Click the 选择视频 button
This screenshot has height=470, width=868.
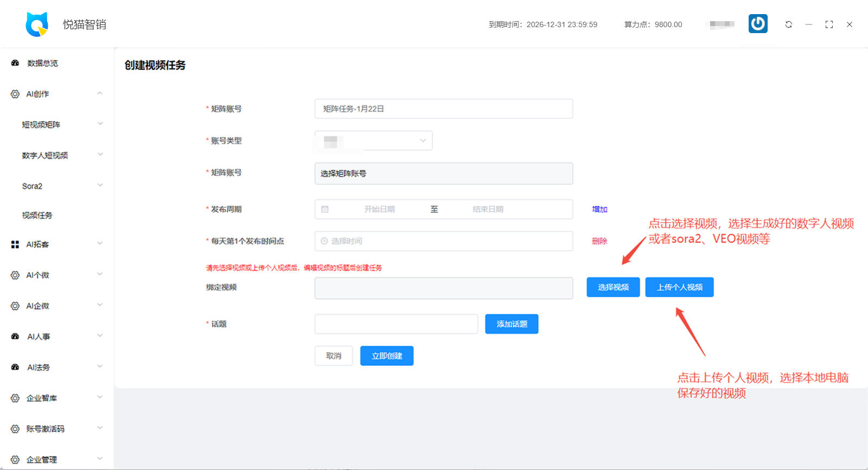613,287
